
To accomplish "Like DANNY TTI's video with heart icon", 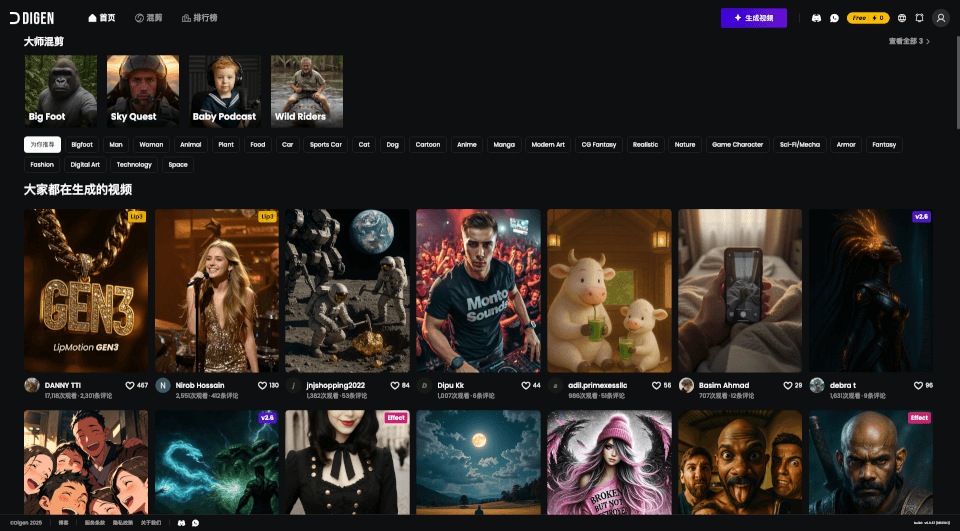I will 130,385.
